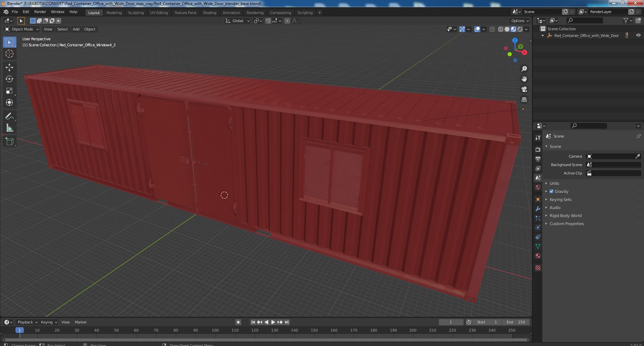644x346 pixels.
Task: Toggle auto keying record button
Action: (238, 322)
